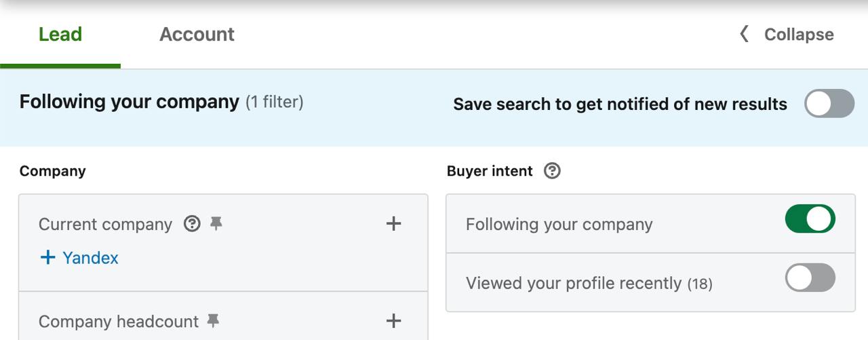Screen dimensions: 868x340
Task: Click the pin icon beside Current company
Action: point(216,224)
